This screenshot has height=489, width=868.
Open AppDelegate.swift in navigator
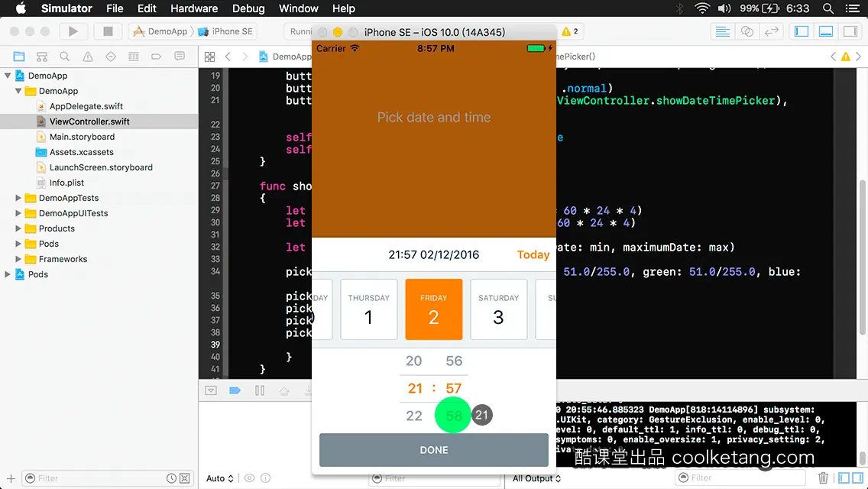pos(86,106)
